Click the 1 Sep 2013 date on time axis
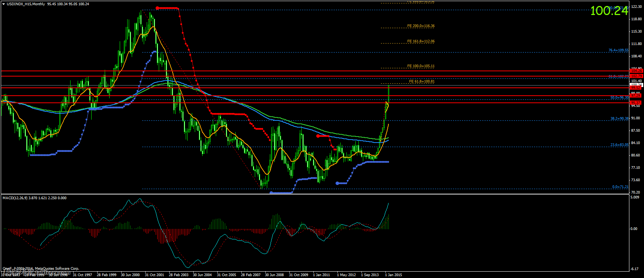644x278 pixels. (370, 275)
